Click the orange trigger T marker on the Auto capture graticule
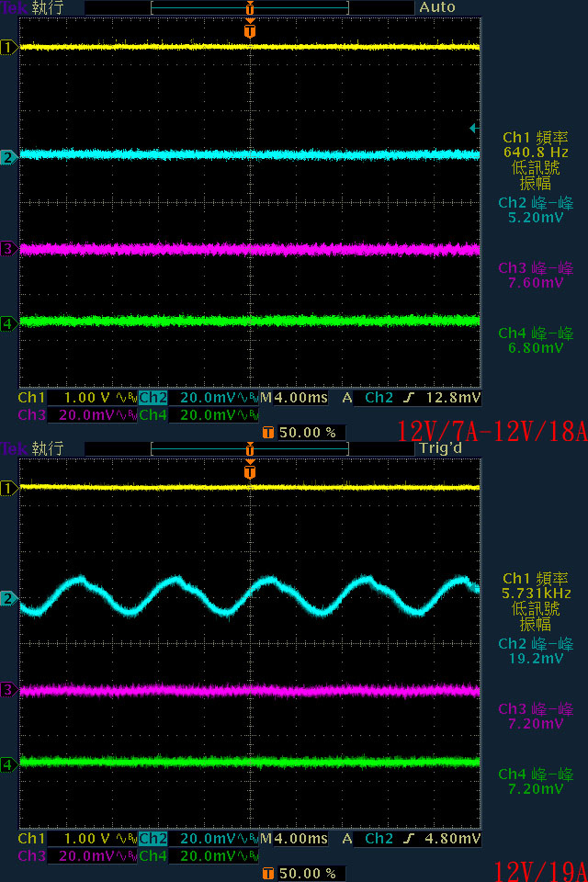The width and height of the screenshot is (588, 882). (250, 29)
